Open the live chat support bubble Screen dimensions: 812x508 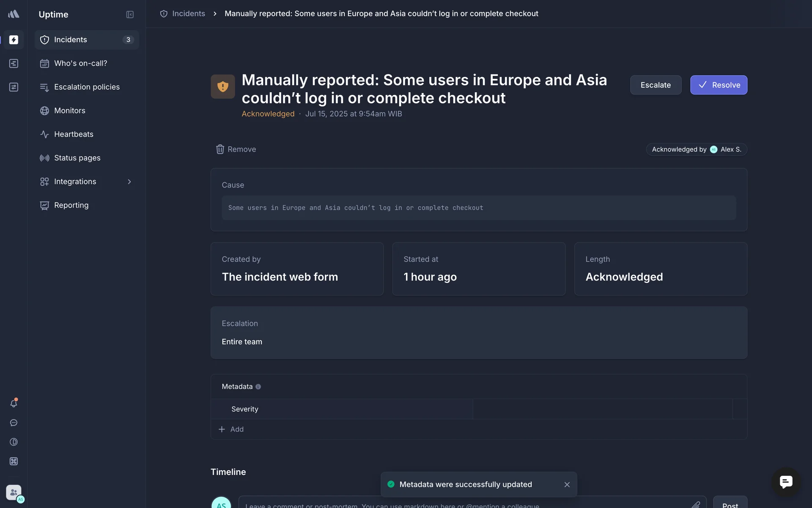click(786, 482)
